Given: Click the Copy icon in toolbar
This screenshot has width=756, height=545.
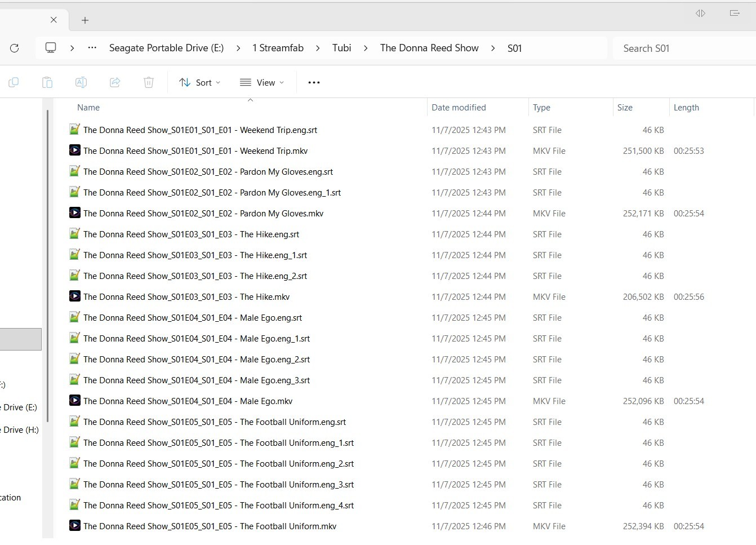Looking at the screenshot, I should coord(14,83).
